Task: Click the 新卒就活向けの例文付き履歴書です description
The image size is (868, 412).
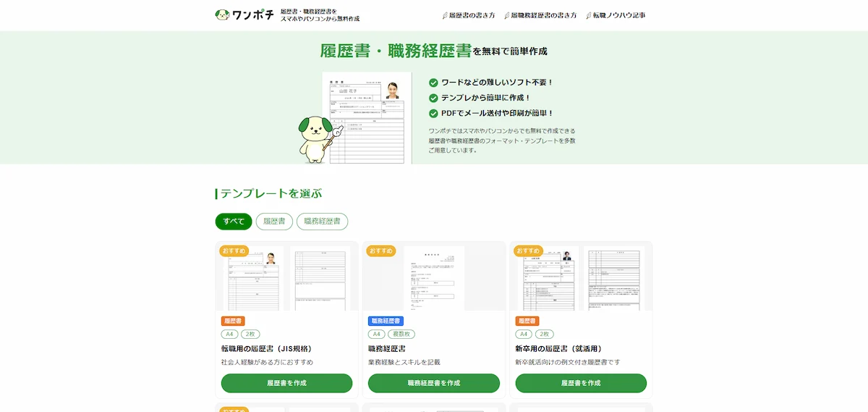Action: click(568, 362)
